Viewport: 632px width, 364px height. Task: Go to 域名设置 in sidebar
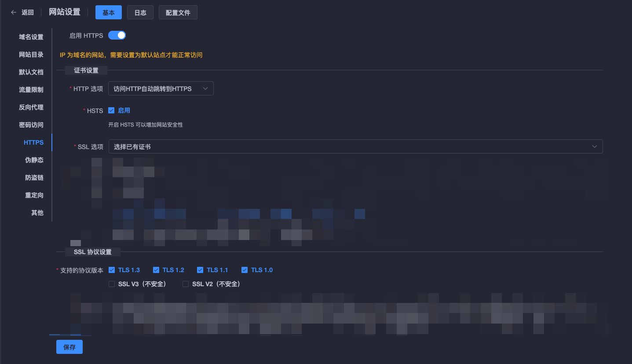31,37
